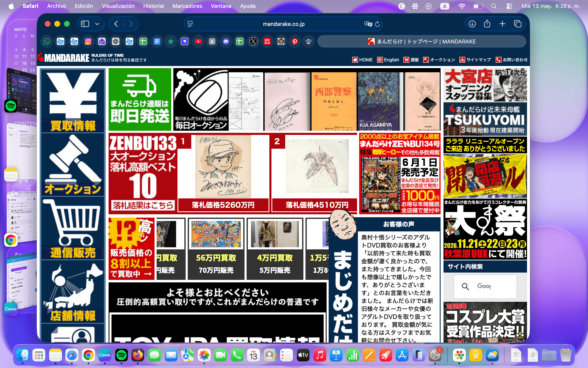Open Spotlight search in menu bar
This screenshot has height=368, width=588.
pyautogui.click(x=494, y=6)
